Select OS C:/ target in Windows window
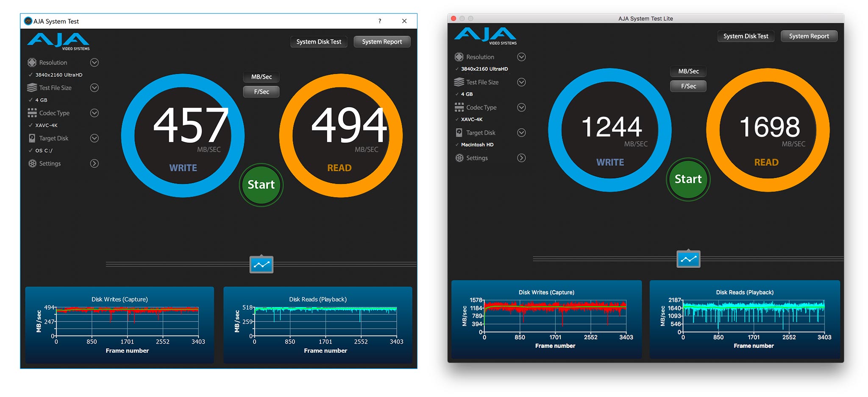The image size is (868, 397). tap(44, 151)
